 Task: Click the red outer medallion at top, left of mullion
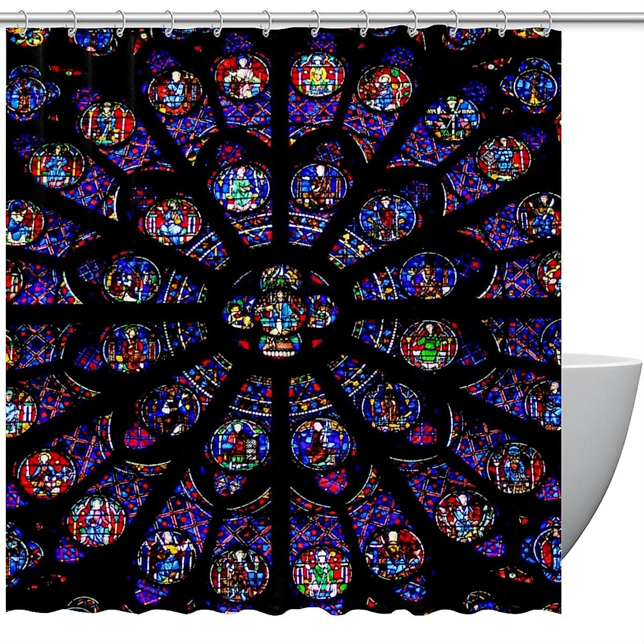tap(241, 76)
